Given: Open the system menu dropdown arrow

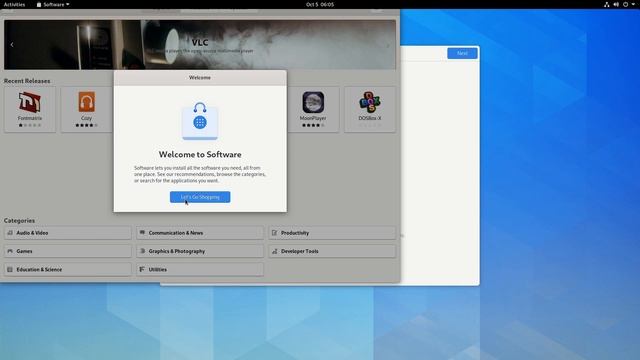Looking at the screenshot, I should pyautogui.click(x=633, y=4).
